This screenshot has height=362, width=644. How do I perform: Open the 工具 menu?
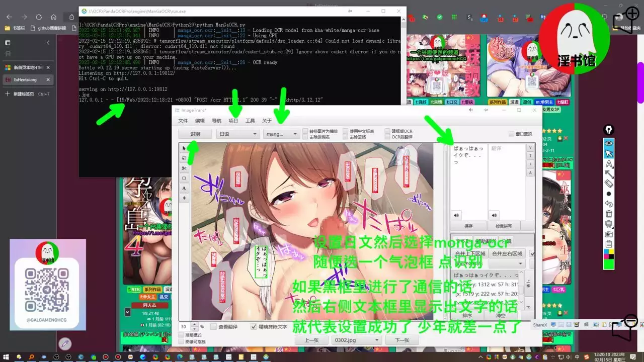(x=250, y=121)
